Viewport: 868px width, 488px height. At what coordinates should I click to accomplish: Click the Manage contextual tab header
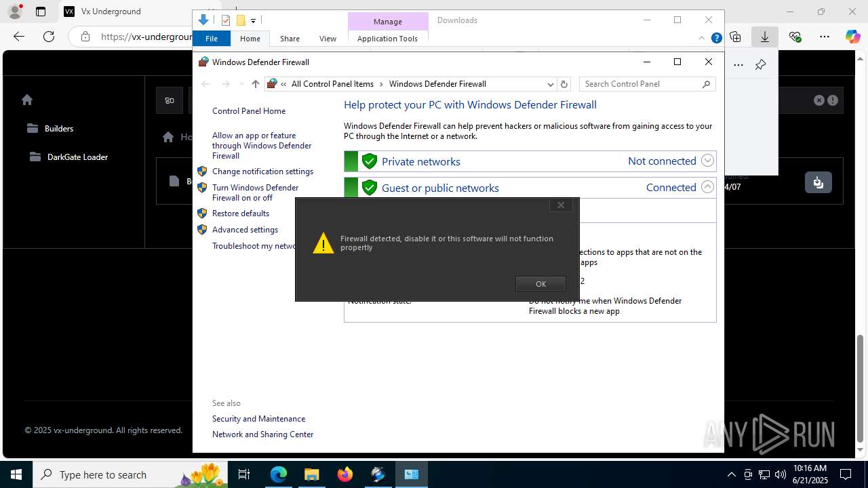(388, 22)
